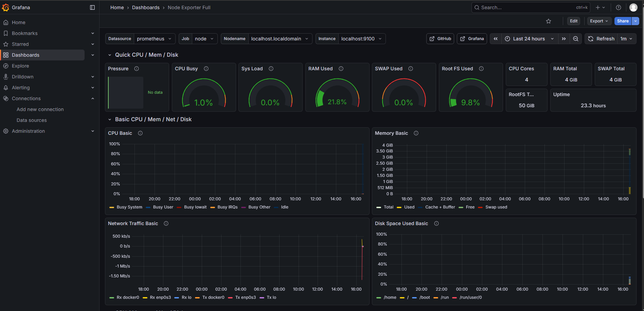The image size is (644, 311).
Task: Open the Last 24 hours time picker
Action: pos(529,39)
